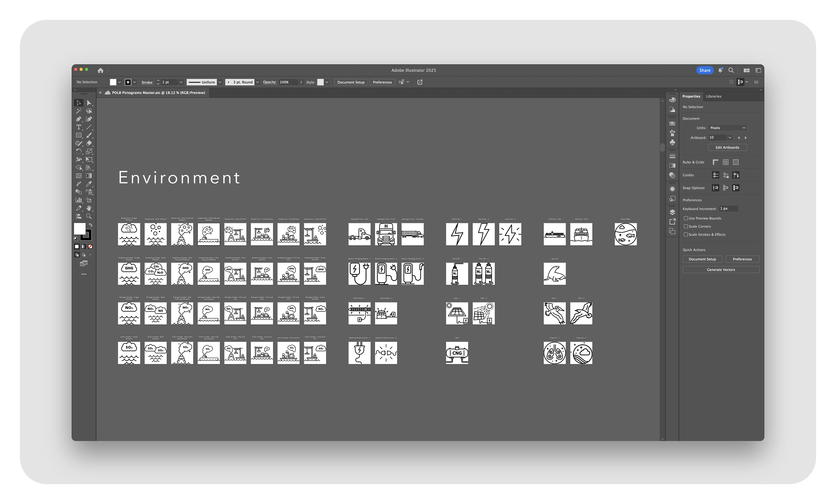Open the Layers panel icon
This screenshot has width=836, height=504.
[x=672, y=212]
